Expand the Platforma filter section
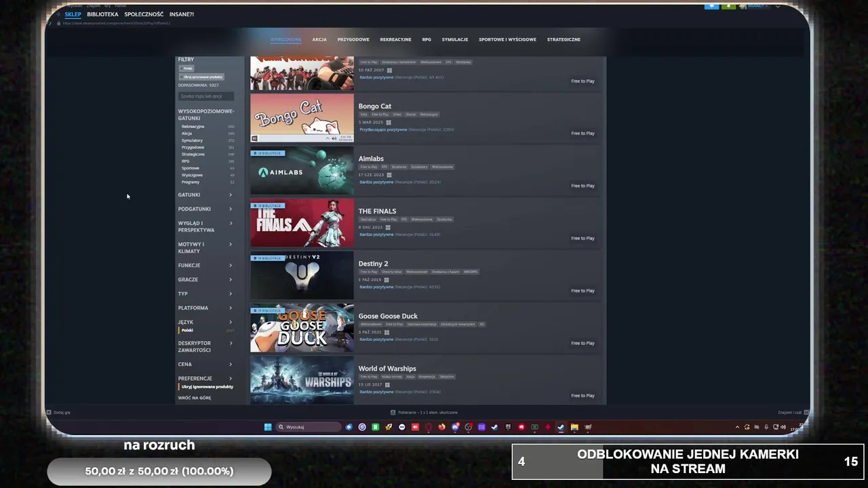The width and height of the screenshot is (868, 488). 205,308
